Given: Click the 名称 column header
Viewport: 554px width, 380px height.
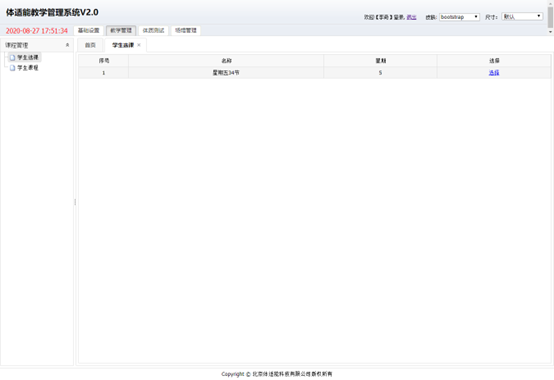Looking at the screenshot, I should coord(226,61).
